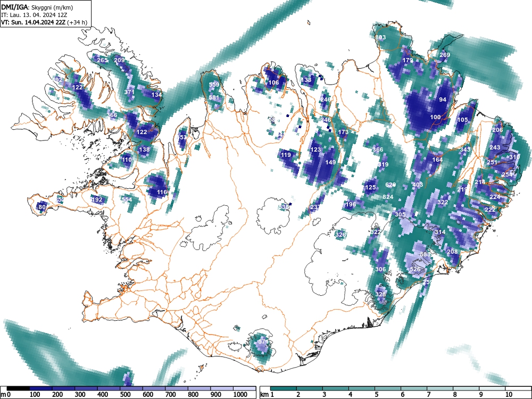
Task: Click the '5' label on the km scale
Action: click(x=376, y=395)
